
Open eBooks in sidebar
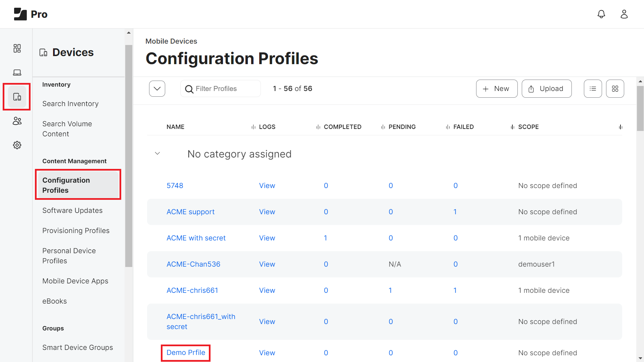[x=55, y=301]
